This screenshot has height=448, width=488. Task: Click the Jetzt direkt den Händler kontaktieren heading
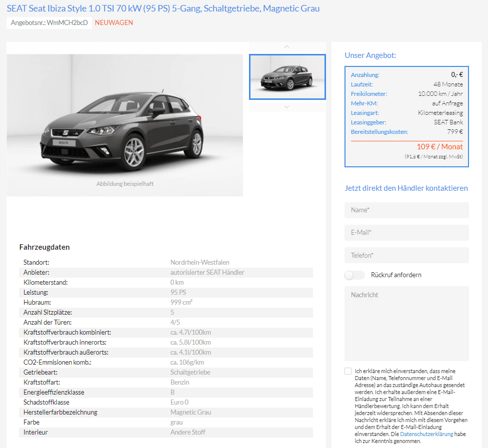[x=406, y=188]
